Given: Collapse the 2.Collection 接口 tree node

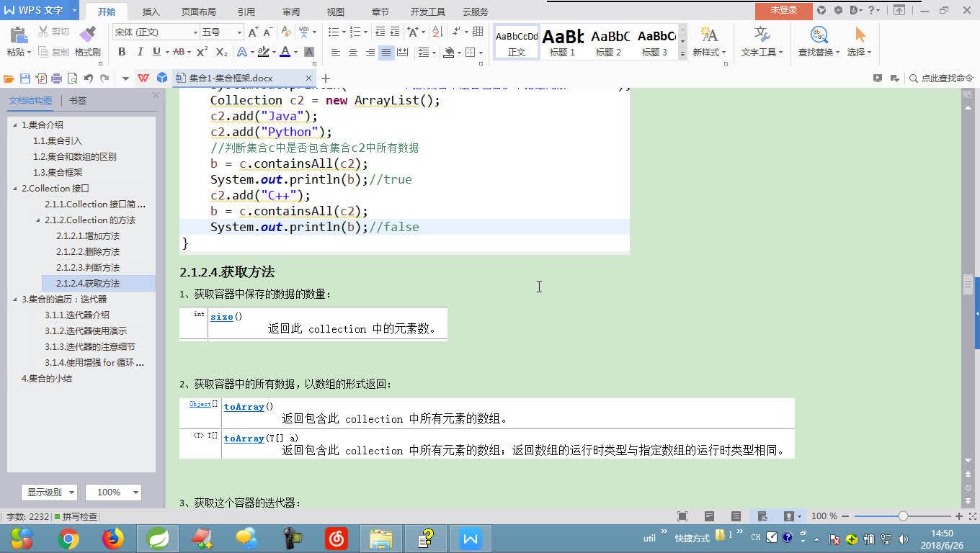Looking at the screenshot, I should (x=14, y=189).
